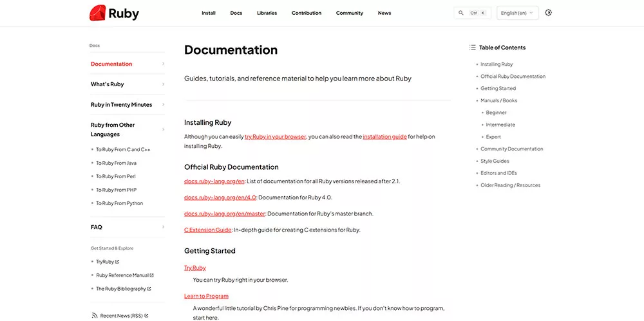This screenshot has width=644, height=321.
Task: Click the Documentation page heading
Action: coord(231,50)
